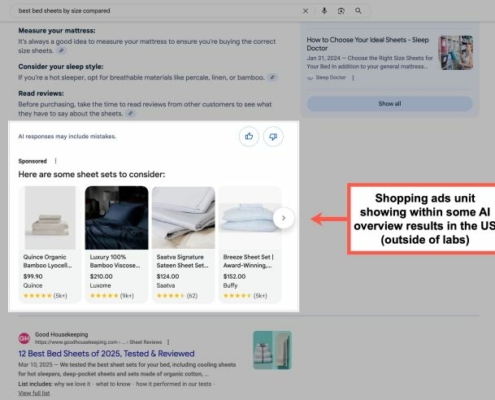Open 12 Best Bed Sheets of 2025 link

(x=106, y=354)
